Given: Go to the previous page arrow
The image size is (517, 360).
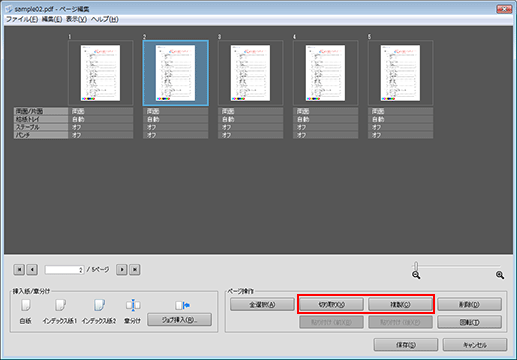Looking at the screenshot, I should [32, 269].
